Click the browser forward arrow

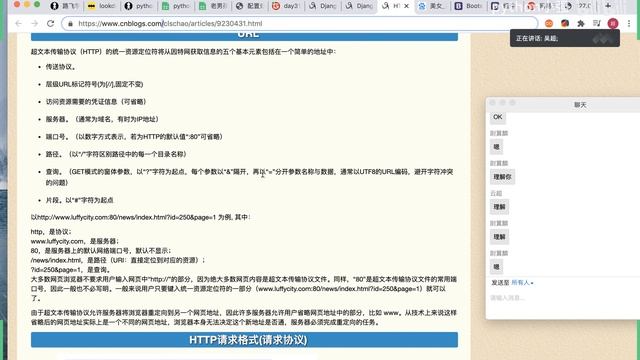[34, 24]
